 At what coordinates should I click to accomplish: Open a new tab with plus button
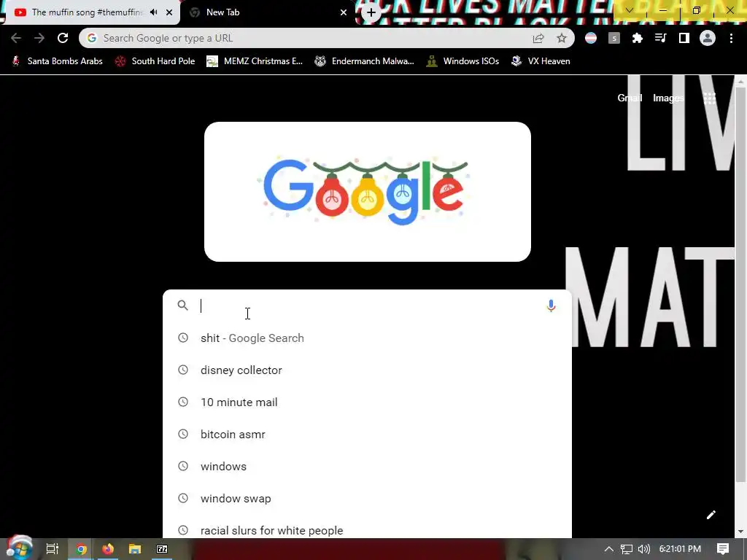tap(371, 12)
